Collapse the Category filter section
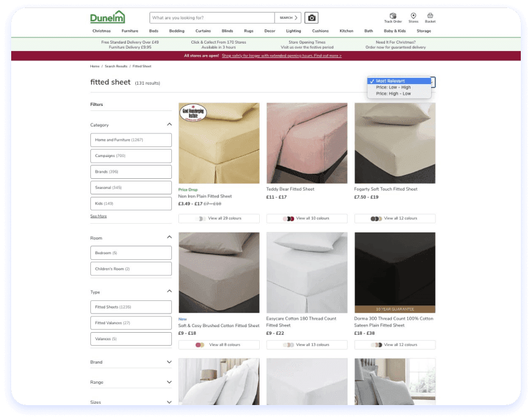Screen dimensions: 532x420 click(168, 124)
